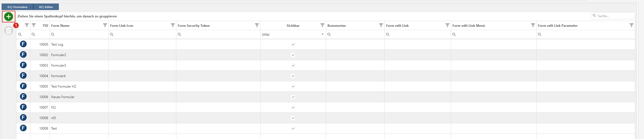Click the green plus add-form button
644x139 pixels.
tap(9, 17)
